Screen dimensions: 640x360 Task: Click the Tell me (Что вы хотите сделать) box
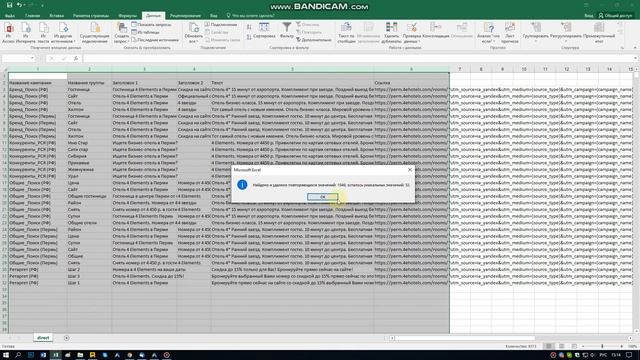point(251,16)
